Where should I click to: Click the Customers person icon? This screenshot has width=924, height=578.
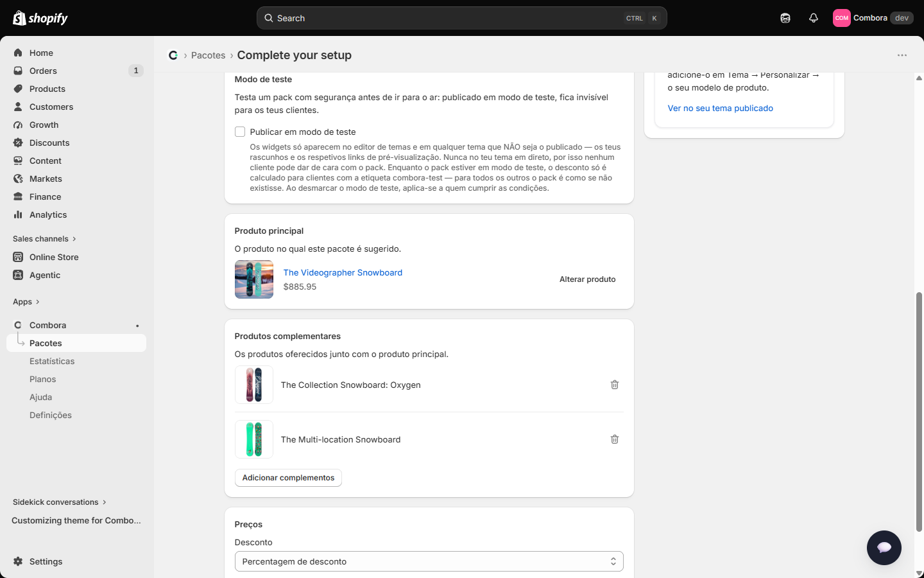click(18, 107)
